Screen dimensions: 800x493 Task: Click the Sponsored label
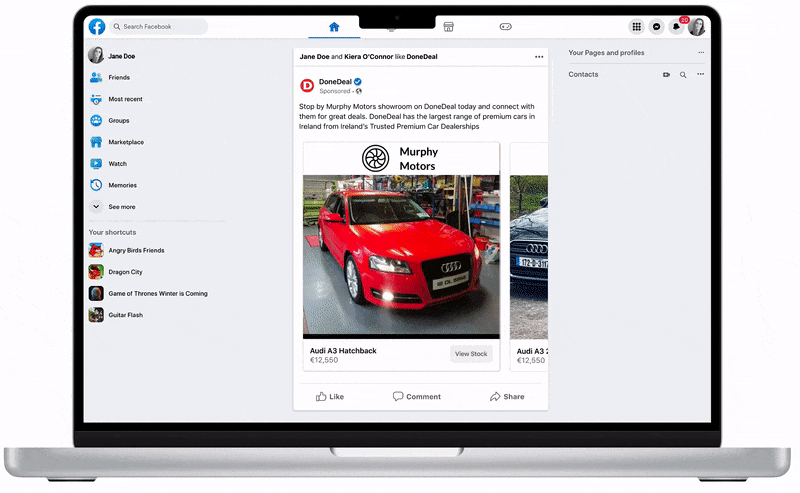coord(335,91)
